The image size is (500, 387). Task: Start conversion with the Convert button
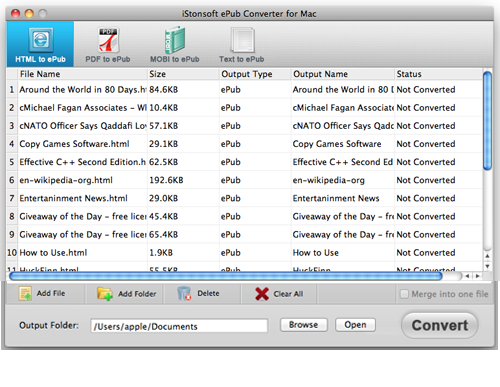point(440,325)
